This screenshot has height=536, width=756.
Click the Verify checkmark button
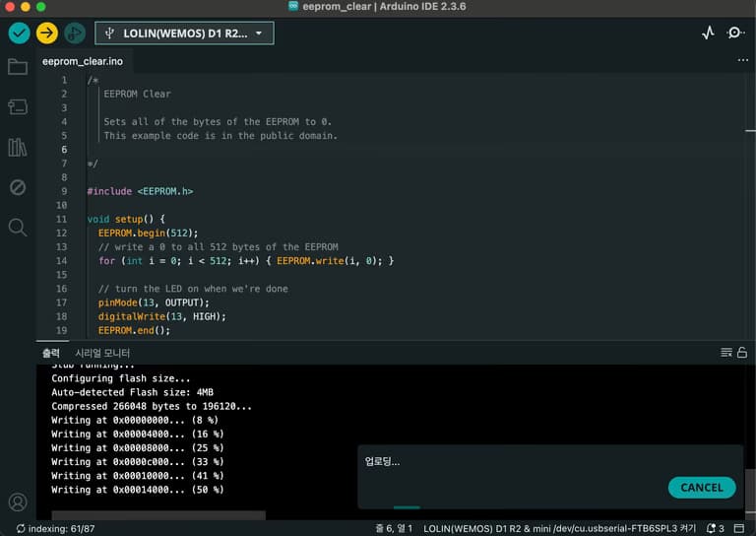(19, 33)
